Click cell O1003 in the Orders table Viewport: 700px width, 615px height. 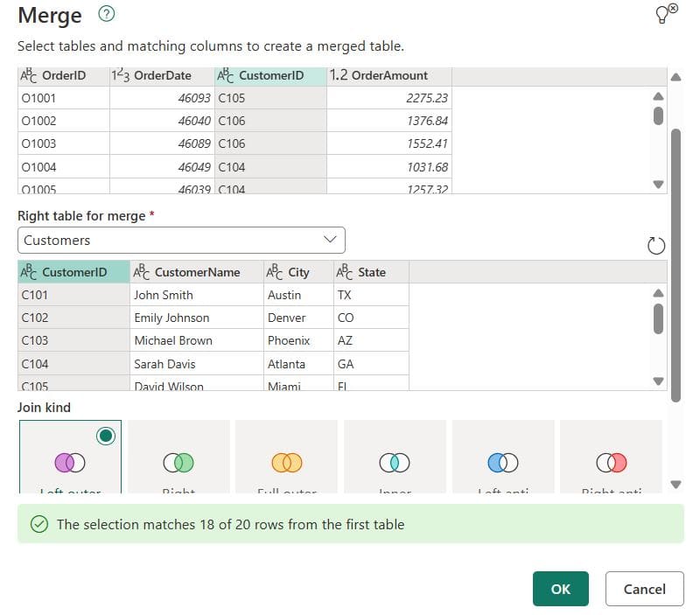64,143
